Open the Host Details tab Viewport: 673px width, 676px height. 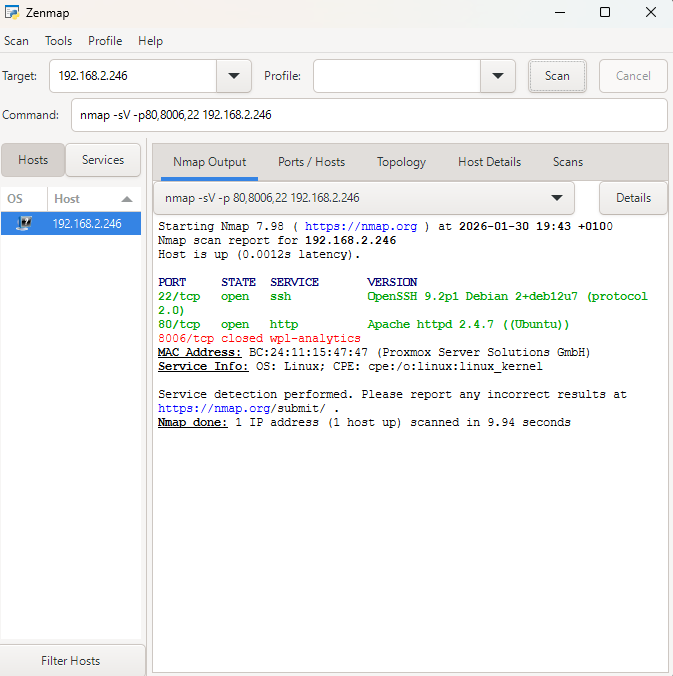click(489, 162)
